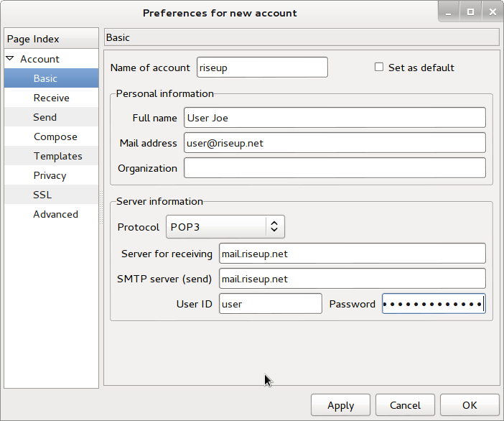Open the Send settings page
504x421 pixels.
[45, 117]
